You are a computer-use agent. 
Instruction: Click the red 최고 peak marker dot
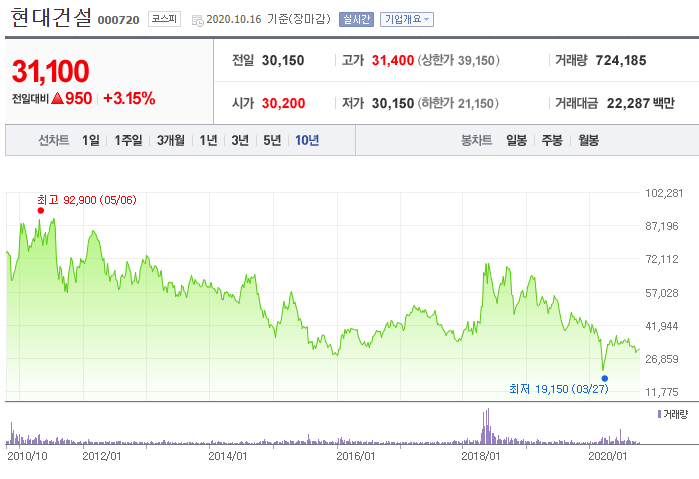tap(41, 211)
